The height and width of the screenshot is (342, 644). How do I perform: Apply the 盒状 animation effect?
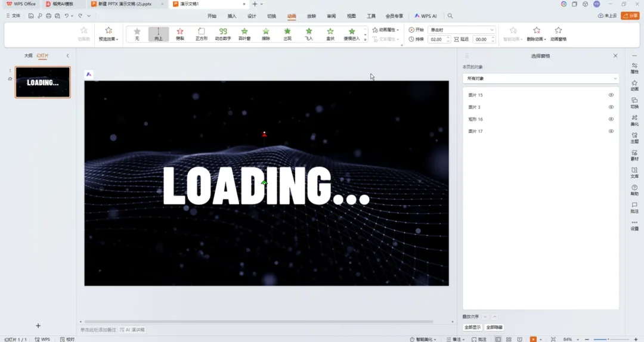[330, 34]
